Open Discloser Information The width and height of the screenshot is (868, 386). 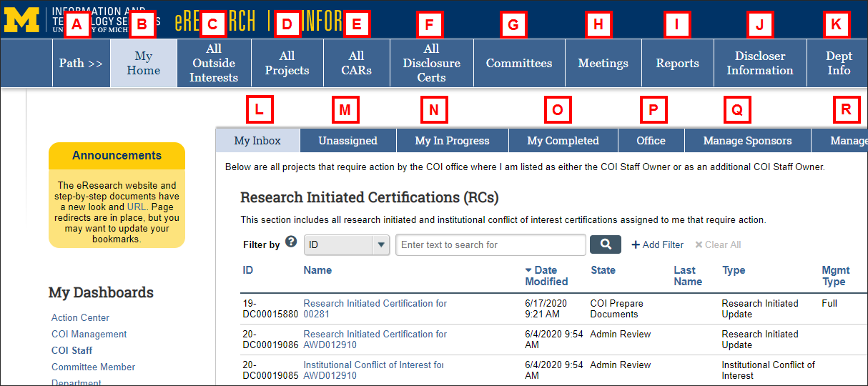760,63
